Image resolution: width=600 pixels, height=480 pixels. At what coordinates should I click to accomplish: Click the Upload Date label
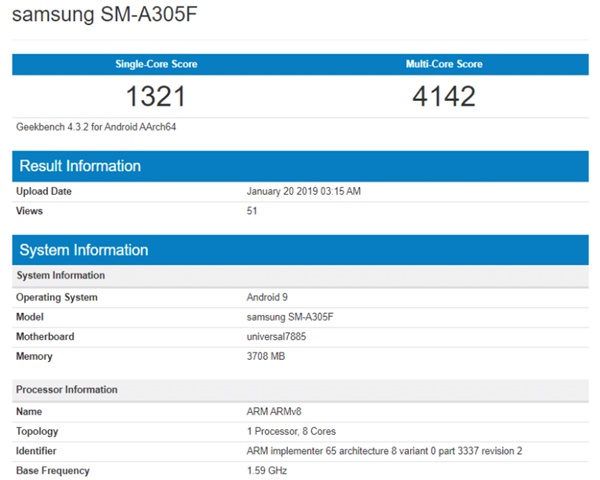(44, 191)
